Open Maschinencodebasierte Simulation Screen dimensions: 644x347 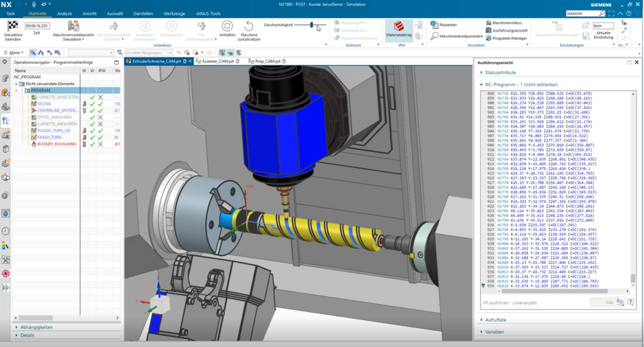[x=74, y=30]
